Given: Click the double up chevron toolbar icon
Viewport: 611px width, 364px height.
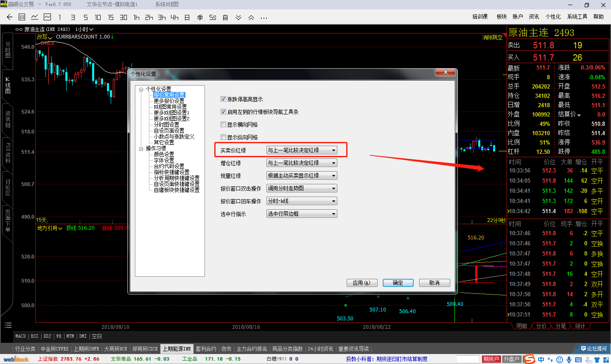Looking at the screenshot, I should pos(251,17).
